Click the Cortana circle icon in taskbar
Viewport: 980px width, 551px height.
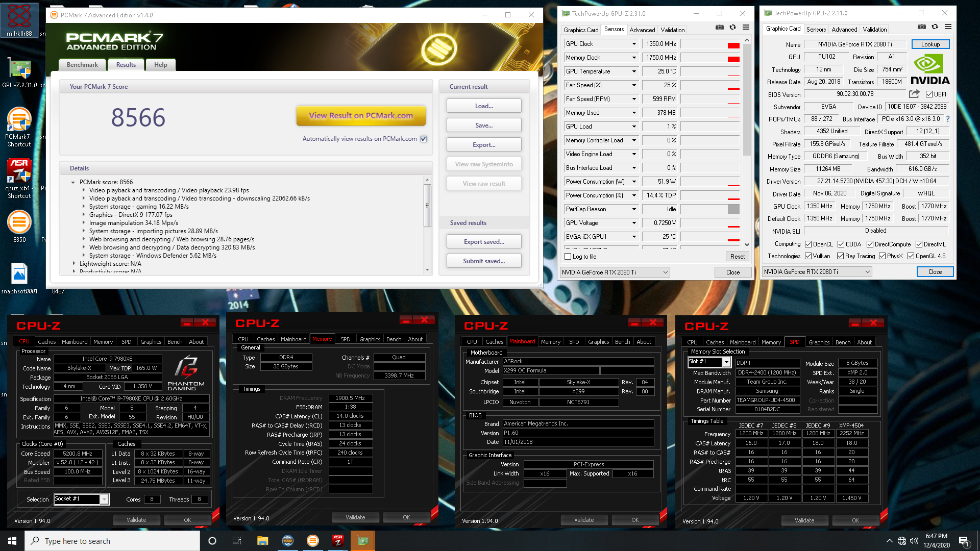(212, 541)
